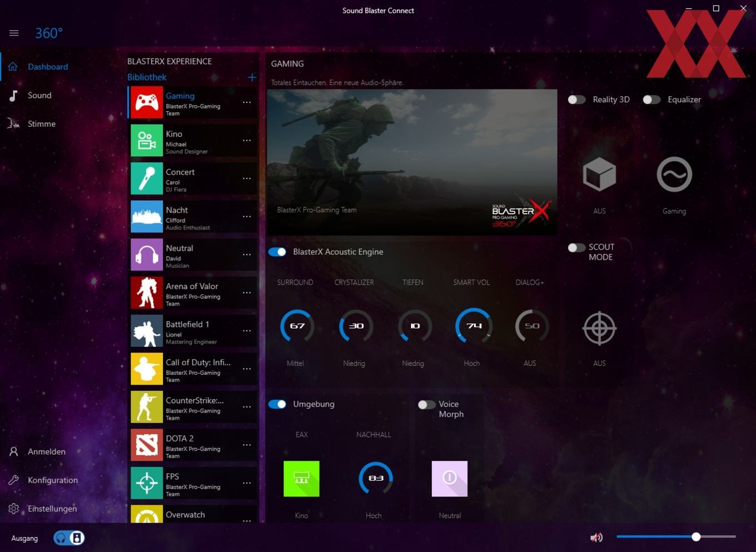This screenshot has width=756, height=552.
Task: Open options menu for DOTA 2
Action: (247, 445)
